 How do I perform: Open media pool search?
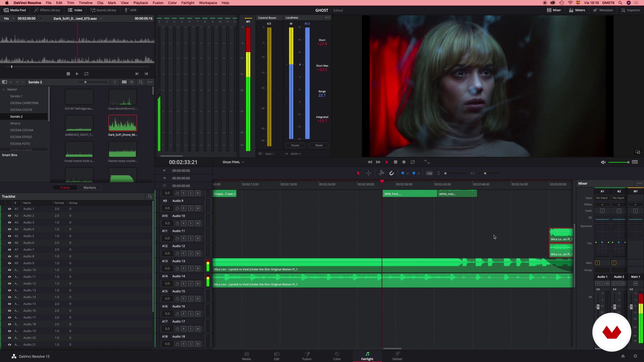(141, 82)
